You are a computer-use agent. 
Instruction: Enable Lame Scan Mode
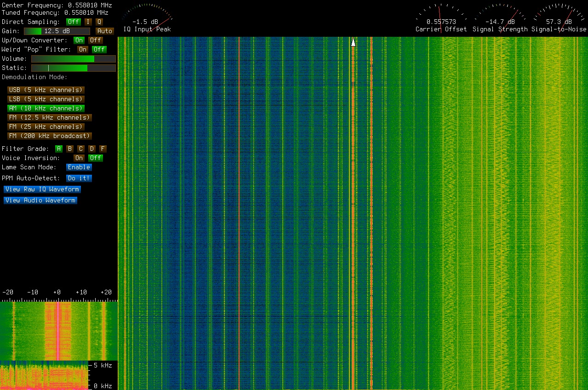pyautogui.click(x=79, y=167)
